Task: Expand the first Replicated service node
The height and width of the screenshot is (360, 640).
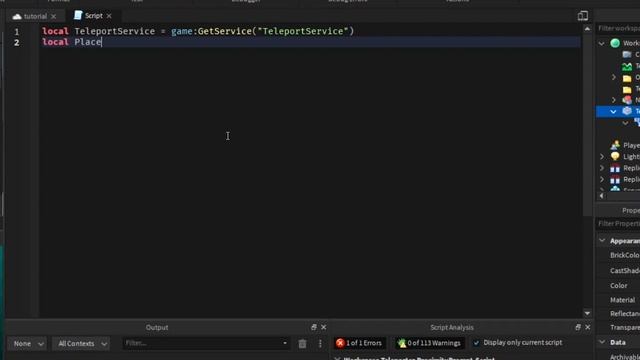Action: coord(602,168)
